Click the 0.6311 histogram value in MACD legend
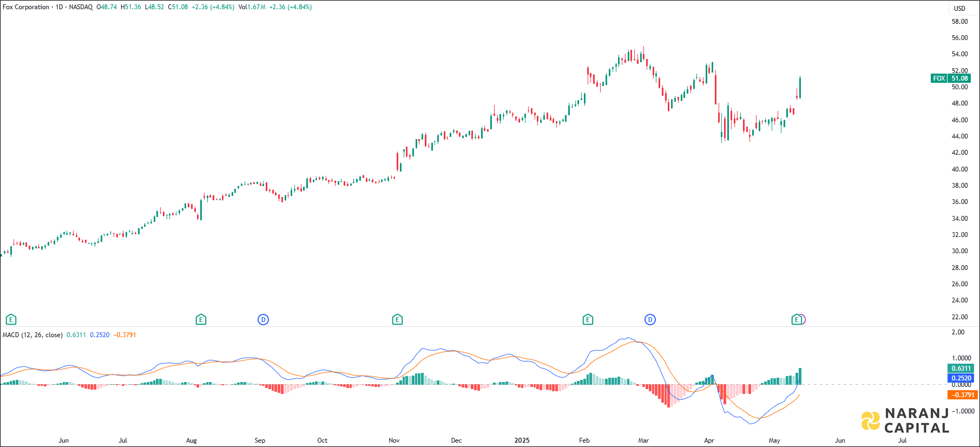Image resolution: width=980 pixels, height=447 pixels. pyautogui.click(x=76, y=335)
